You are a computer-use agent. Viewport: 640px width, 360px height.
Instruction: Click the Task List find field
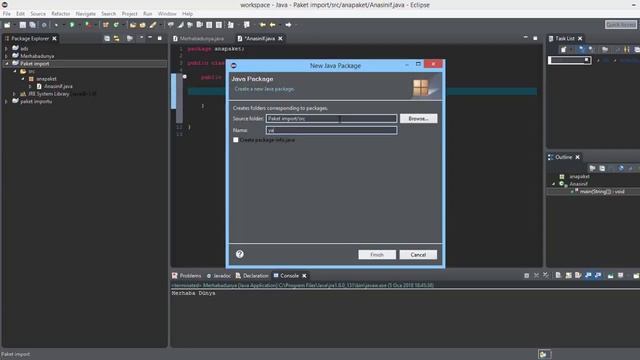tap(569, 60)
